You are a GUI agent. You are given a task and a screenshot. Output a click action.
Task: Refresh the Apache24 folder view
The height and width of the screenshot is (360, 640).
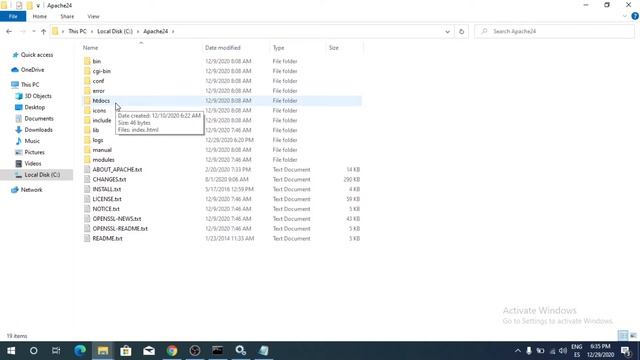(x=461, y=31)
